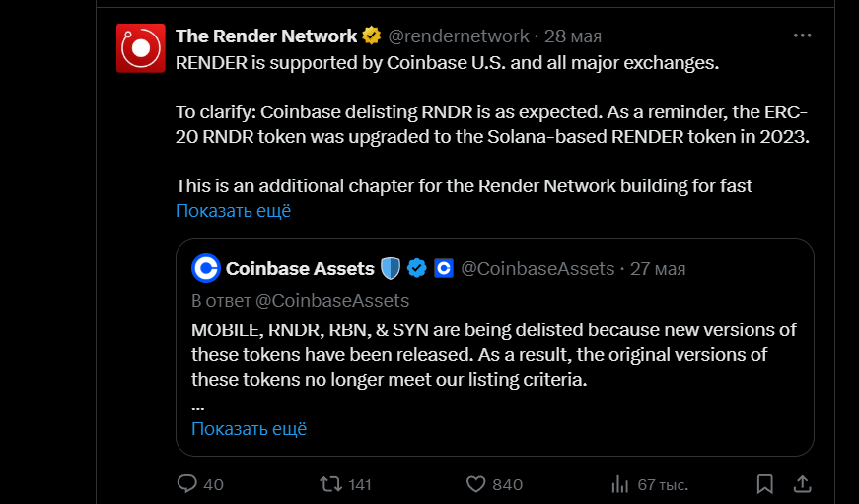Image resolution: width=859 pixels, height=504 pixels.
Task: Like the tweet with the heart icon
Action: (477, 484)
